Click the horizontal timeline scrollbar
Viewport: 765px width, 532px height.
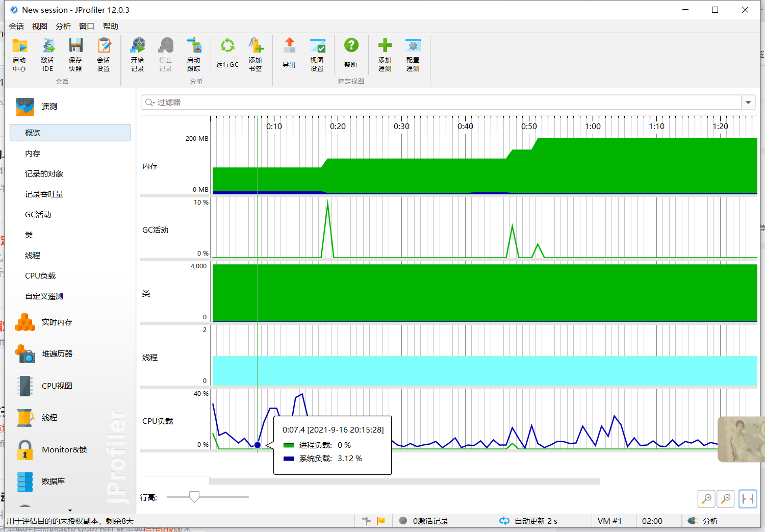click(404, 482)
